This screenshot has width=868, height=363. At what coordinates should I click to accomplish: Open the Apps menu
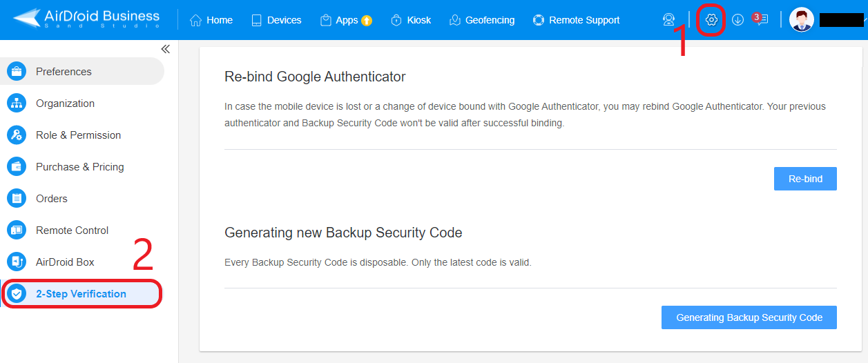tap(346, 20)
